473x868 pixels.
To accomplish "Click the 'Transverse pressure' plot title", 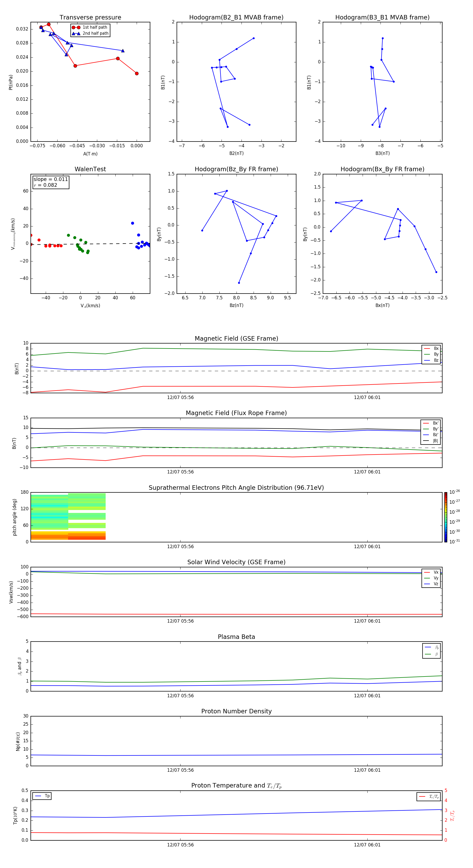I will click(90, 18).
